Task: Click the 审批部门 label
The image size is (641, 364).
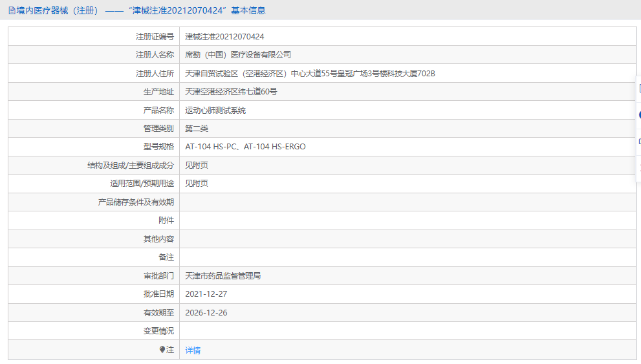Action: pyautogui.click(x=158, y=276)
